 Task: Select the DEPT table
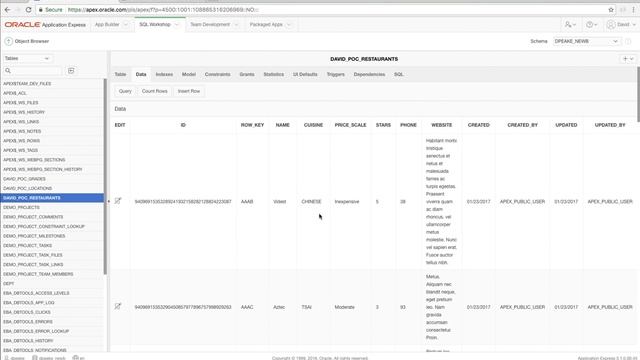[x=52, y=284]
